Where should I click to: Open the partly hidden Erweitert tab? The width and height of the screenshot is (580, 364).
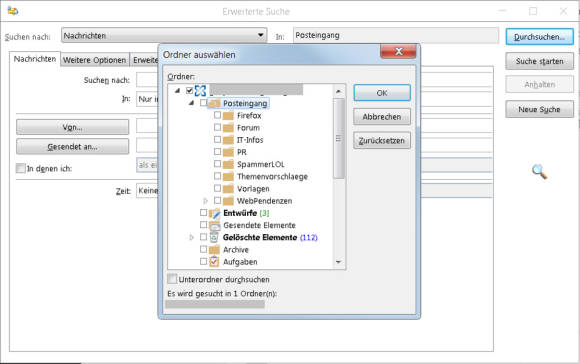point(145,60)
